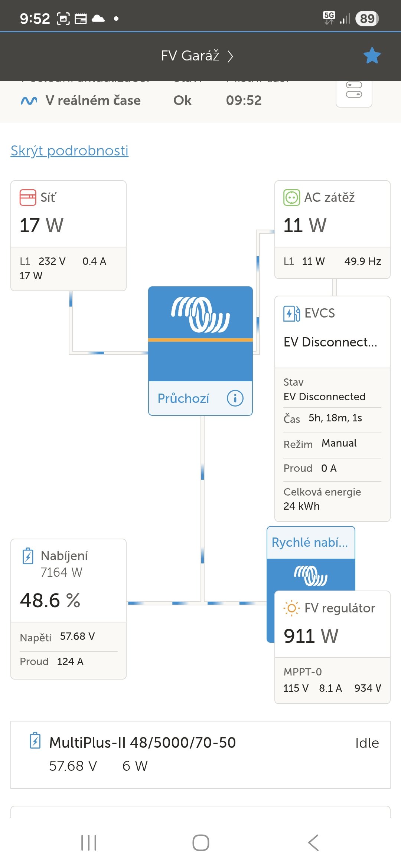
Task: Expand the FV Garáž installation chevron
Action: [x=231, y=56]
